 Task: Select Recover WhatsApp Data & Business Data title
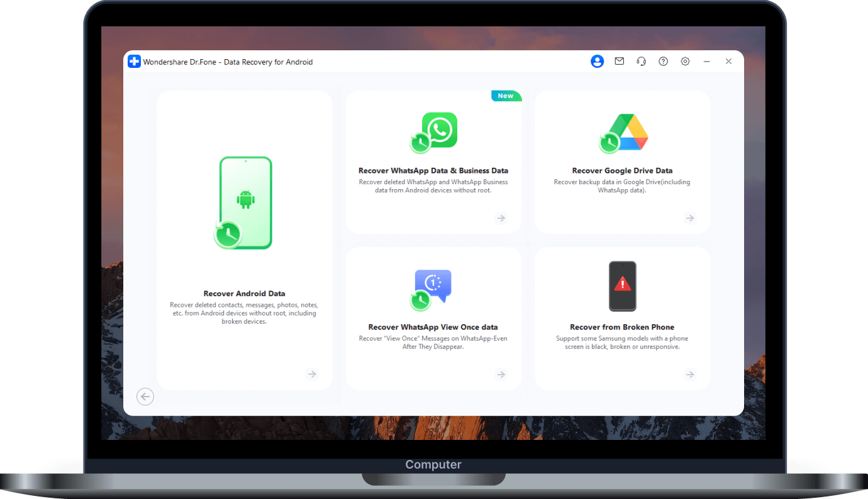(433, 170)
